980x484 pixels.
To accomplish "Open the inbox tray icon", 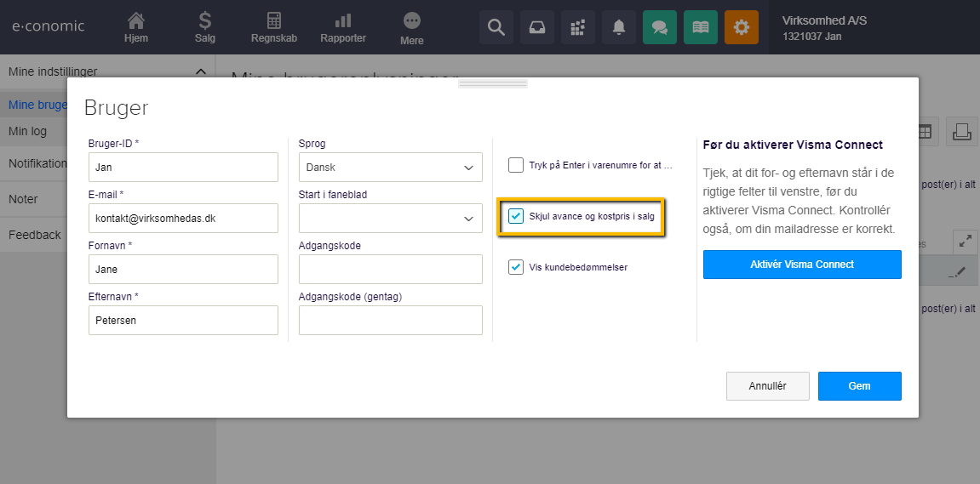I will pos(537,27).
